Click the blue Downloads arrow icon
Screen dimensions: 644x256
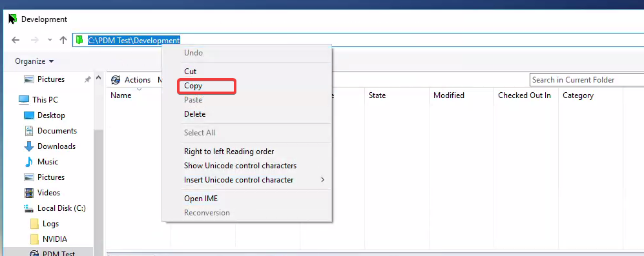29,146
